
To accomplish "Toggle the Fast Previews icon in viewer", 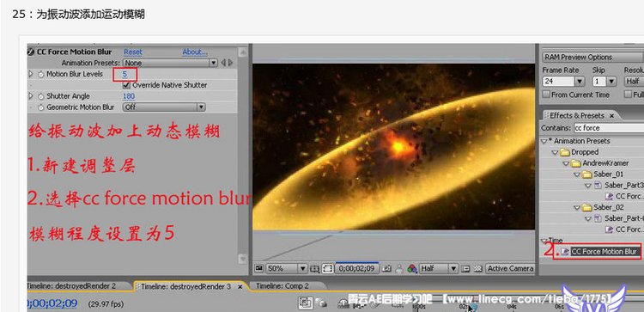I will click(465, 269).
